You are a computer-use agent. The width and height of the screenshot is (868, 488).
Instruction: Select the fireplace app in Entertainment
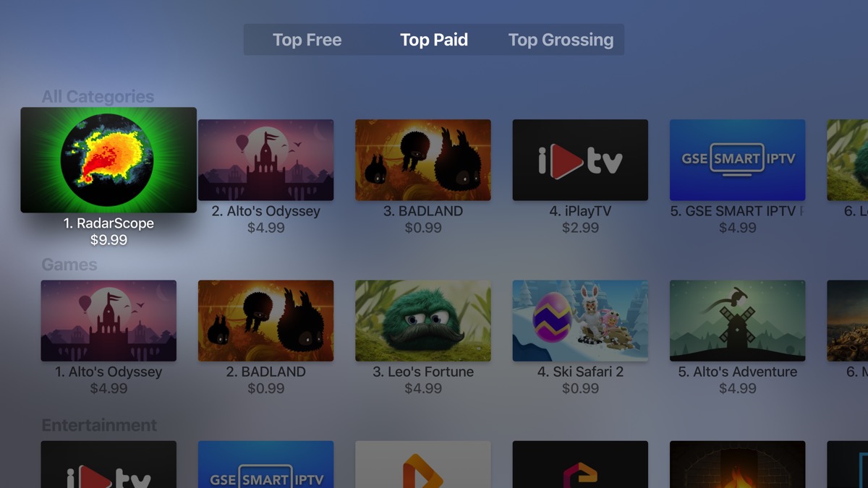click(737, 464)
